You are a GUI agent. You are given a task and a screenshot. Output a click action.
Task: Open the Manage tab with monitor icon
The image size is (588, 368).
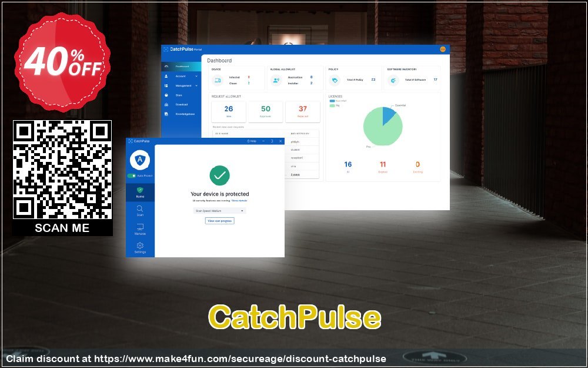click(x=140, y=229)
